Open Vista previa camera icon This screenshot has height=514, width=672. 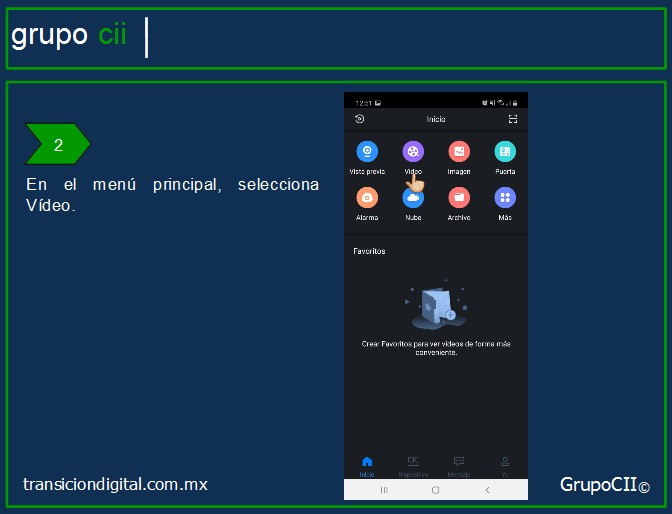pyautogui.click(x=367, y=152)
